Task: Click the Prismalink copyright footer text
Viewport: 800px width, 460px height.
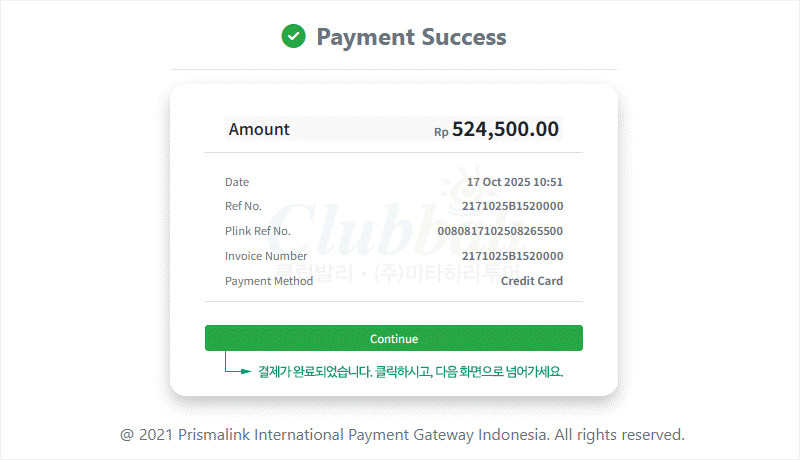Action: pos(402,435)
